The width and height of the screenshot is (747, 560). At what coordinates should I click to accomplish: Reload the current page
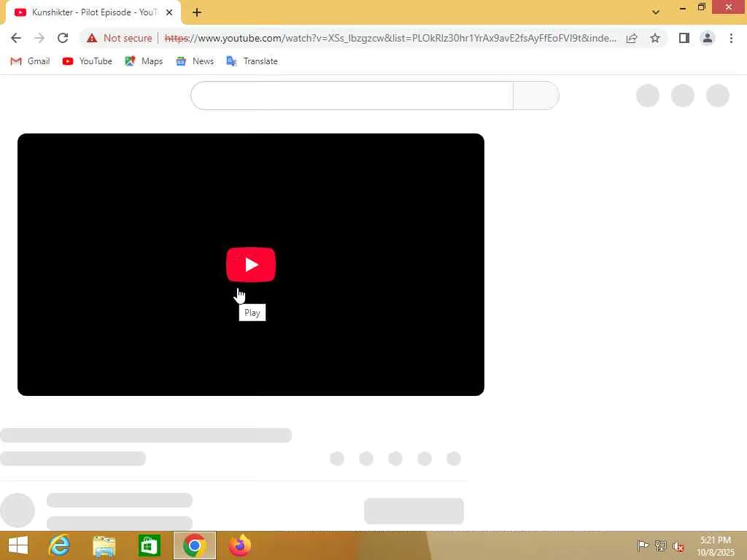(x=63, y=38)
